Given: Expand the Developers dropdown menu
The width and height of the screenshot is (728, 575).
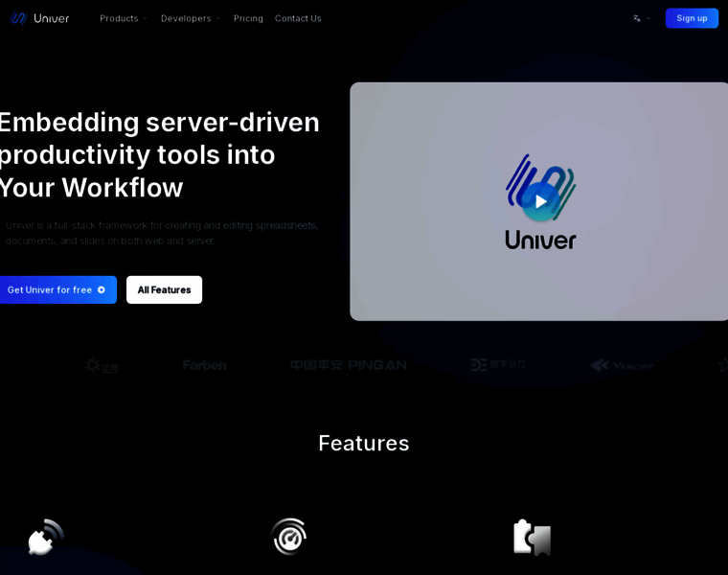Looking at the screenshot, I should tap(191, 18).
